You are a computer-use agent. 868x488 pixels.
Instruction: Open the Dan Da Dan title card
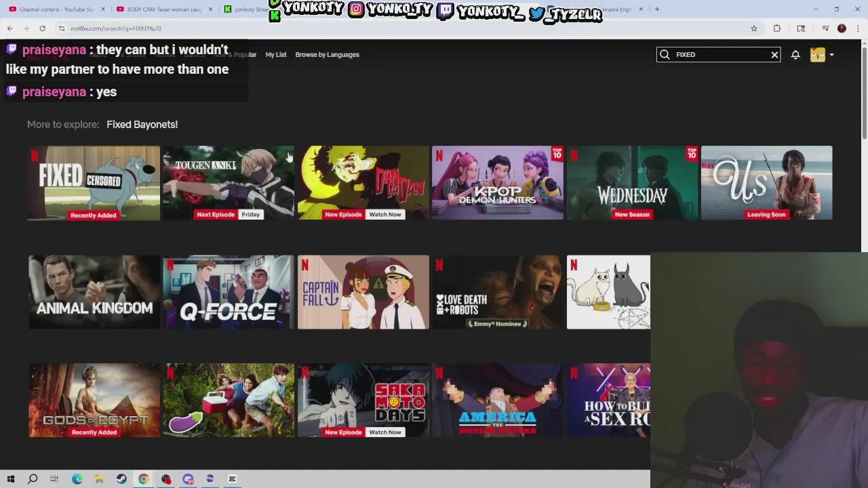(x=363, y=183)
